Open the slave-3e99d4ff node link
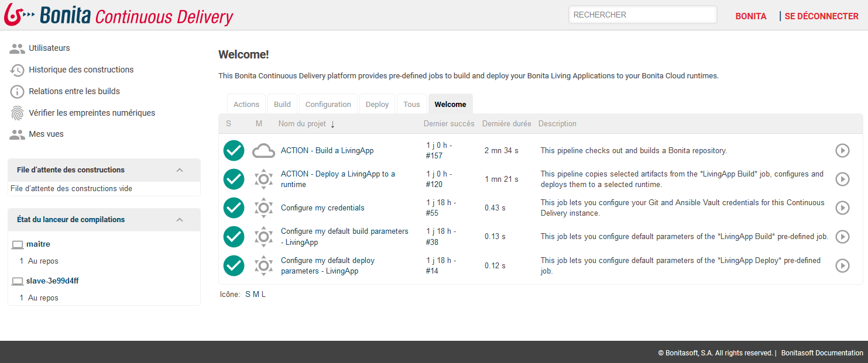This screenshot has width=868, height=363. [52, 281]
